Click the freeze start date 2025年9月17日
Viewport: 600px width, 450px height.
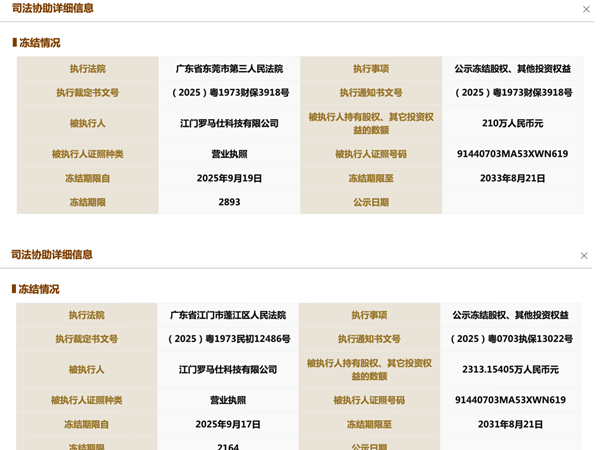coord(228,424)
